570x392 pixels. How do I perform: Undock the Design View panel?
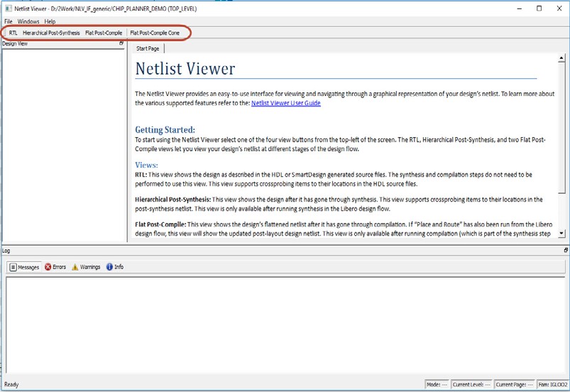tap(121, 43)
